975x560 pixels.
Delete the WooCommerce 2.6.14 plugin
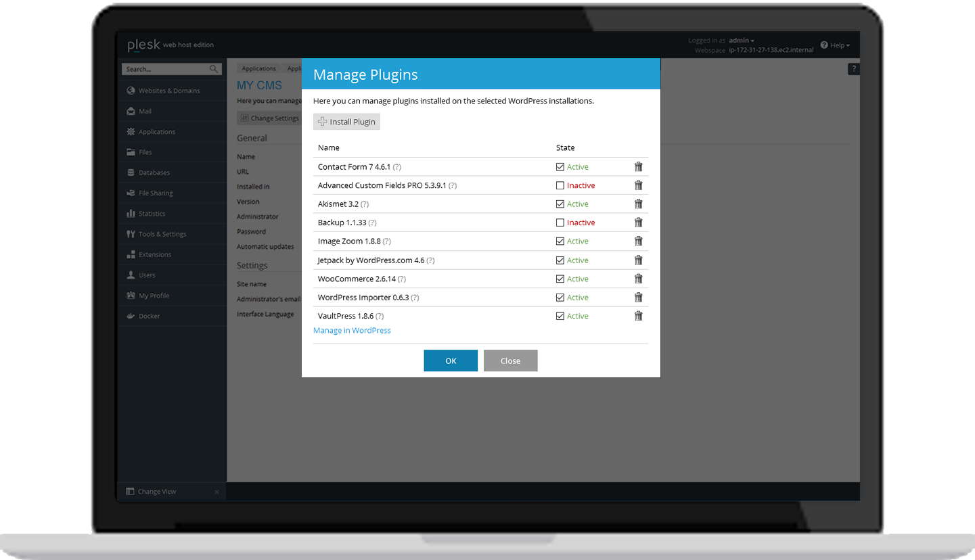[x=638, y=279]
